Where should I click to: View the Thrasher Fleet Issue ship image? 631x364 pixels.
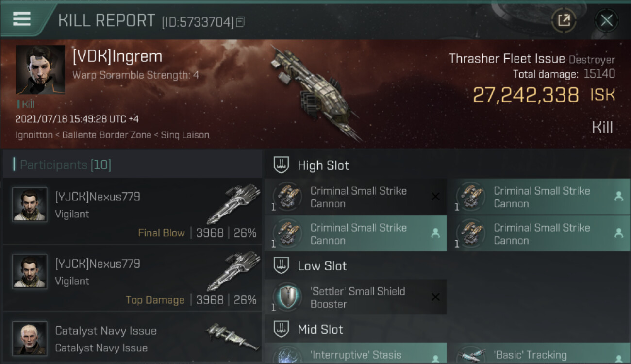(315, 92)
